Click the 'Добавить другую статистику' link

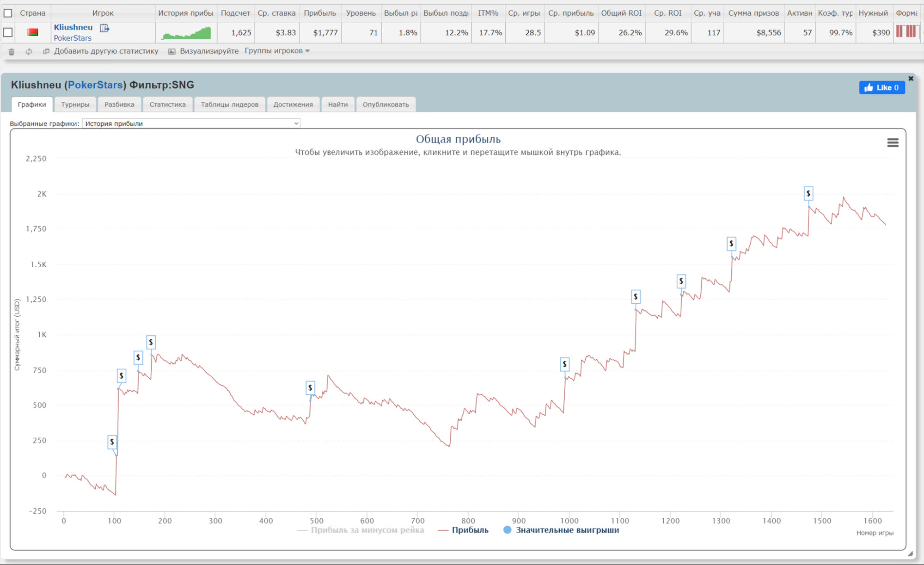(x=106, y=51)
